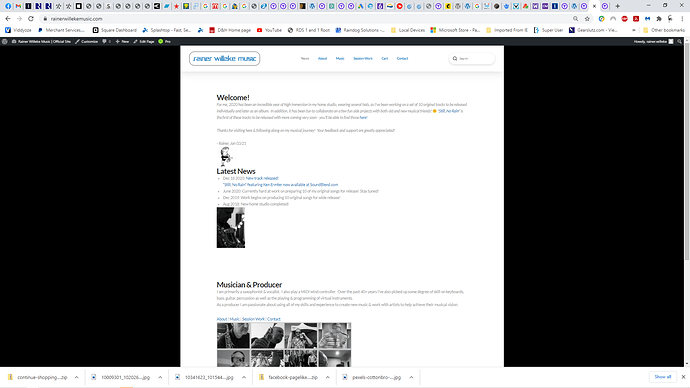Screen dimensions: 690x388
Task: Open the RDS 1 and 1 Root bookmark
Action: point(309,30)
